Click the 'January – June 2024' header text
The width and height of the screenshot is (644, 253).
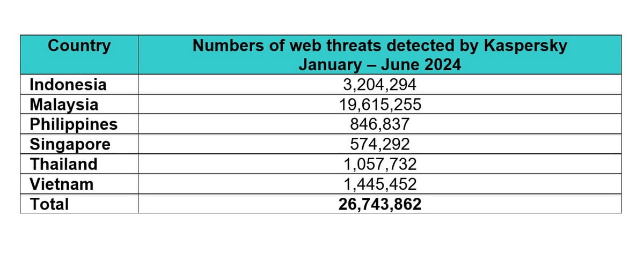pyautogui.click(x=379, y=65)
